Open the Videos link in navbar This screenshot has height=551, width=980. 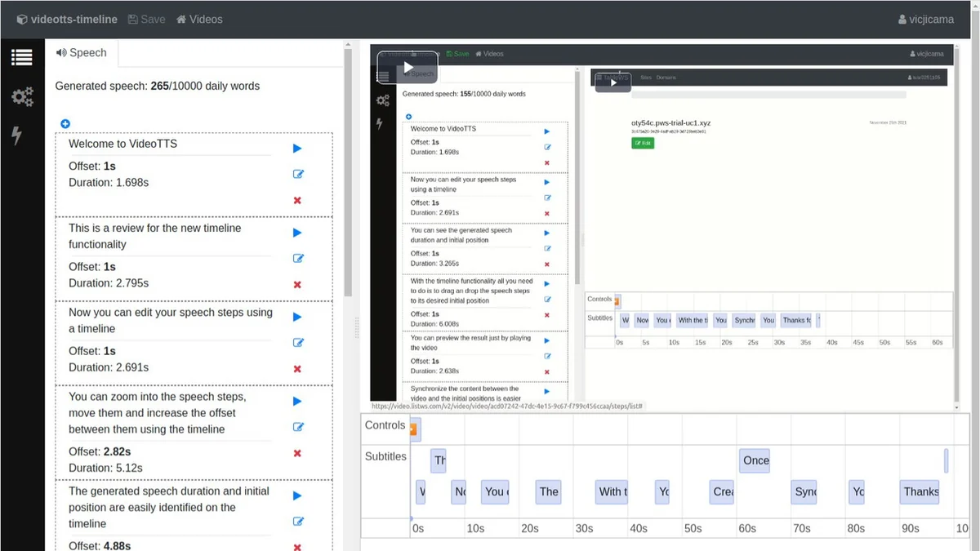tap(199, 19)
